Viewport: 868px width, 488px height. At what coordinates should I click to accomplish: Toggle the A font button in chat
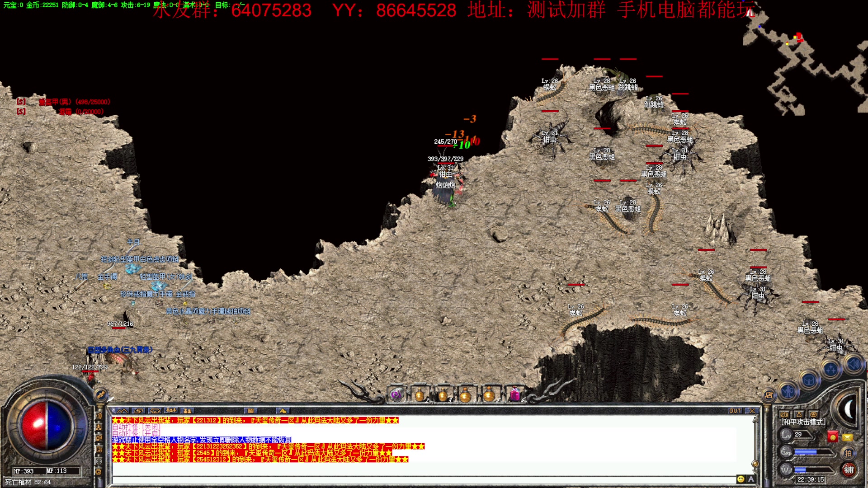tap(751, 479)
